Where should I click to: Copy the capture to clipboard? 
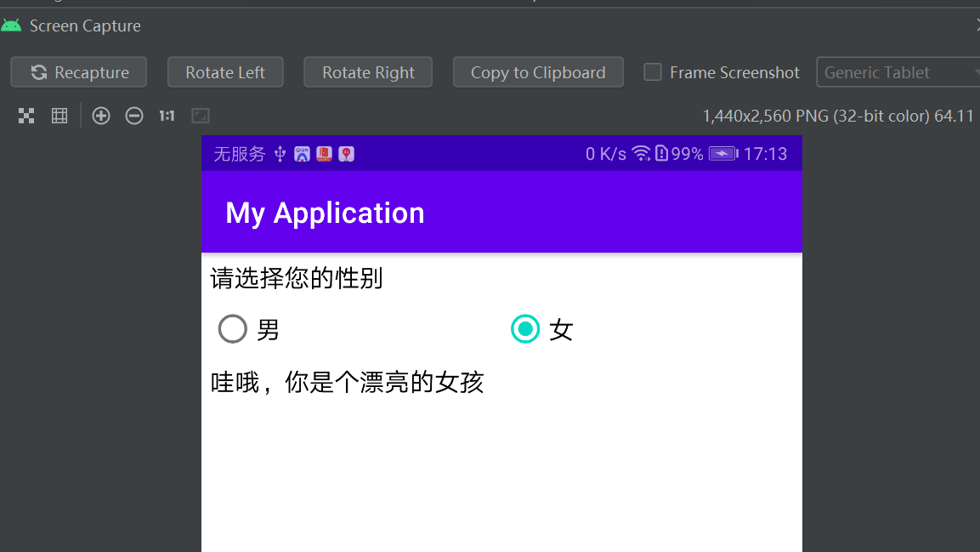click(538, 72)
